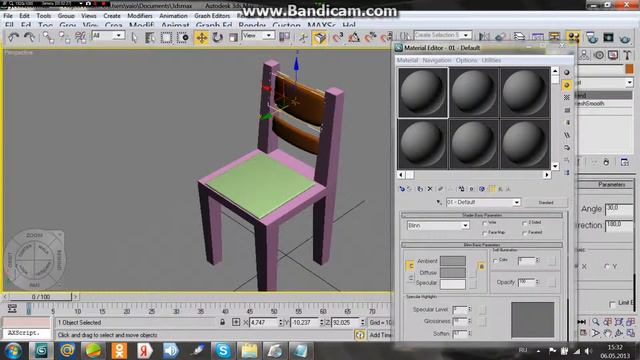The width and height of the screenshot is (640, 360).
Task: Collapse the Blinn Basic Parameters rollout
Action: (482, 245)
